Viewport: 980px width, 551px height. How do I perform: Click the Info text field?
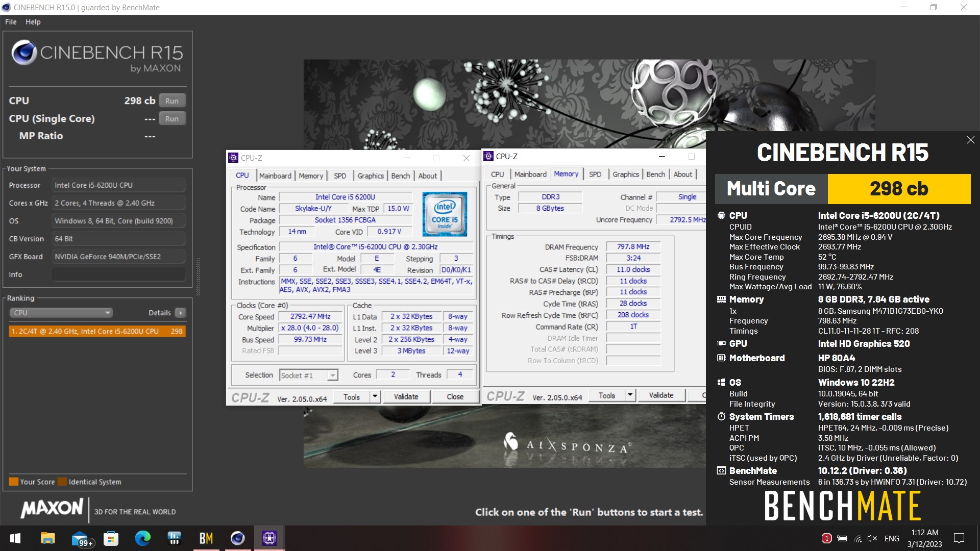point(118,274)
